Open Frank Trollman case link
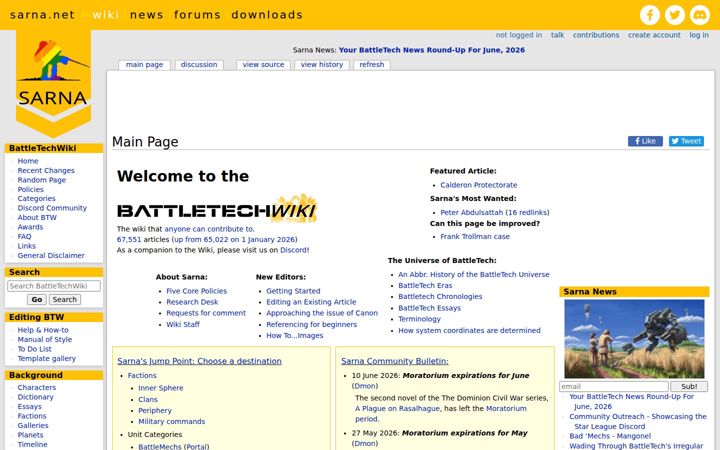The width and height of the screenshot is (720, 450). click(x=475, y=236)
